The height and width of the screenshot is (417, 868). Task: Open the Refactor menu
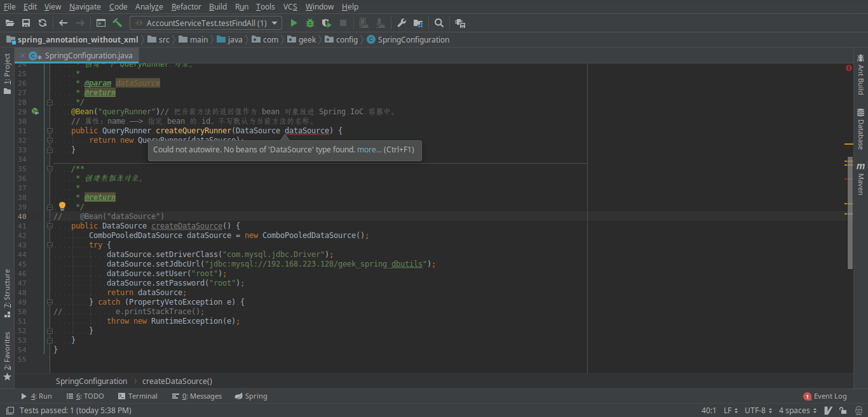[x=186, y=6]
